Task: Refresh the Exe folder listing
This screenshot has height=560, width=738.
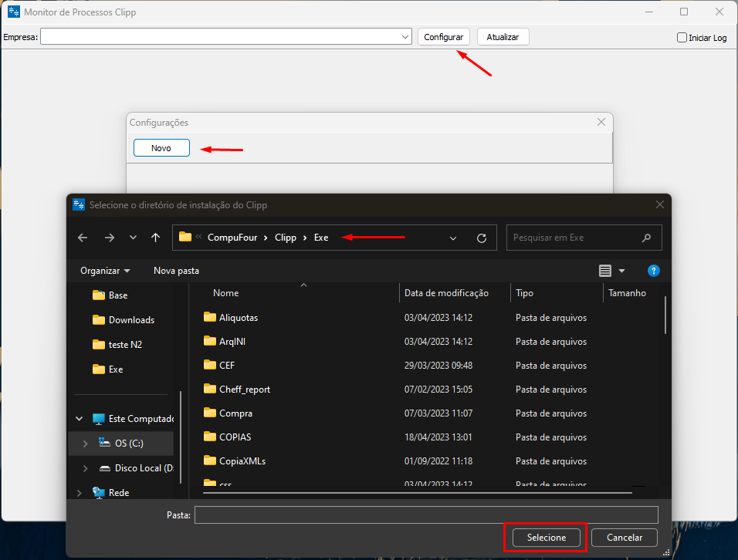Action: point(482,238)
